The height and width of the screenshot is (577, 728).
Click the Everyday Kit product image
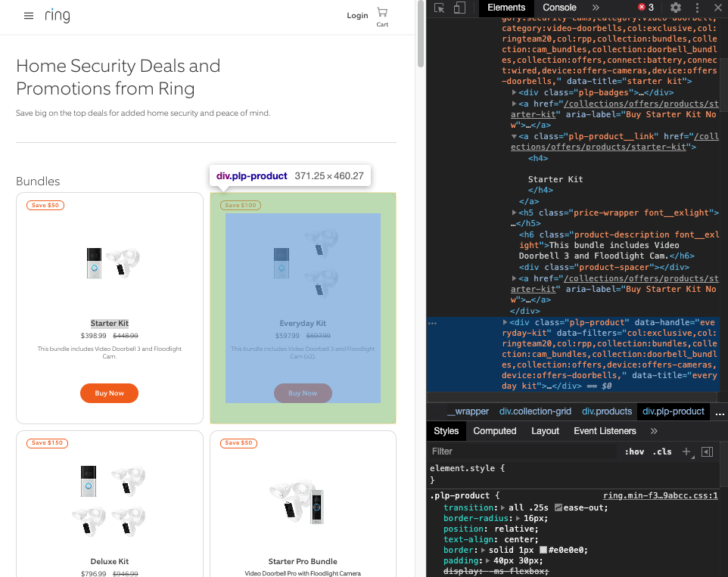[306, 263]
